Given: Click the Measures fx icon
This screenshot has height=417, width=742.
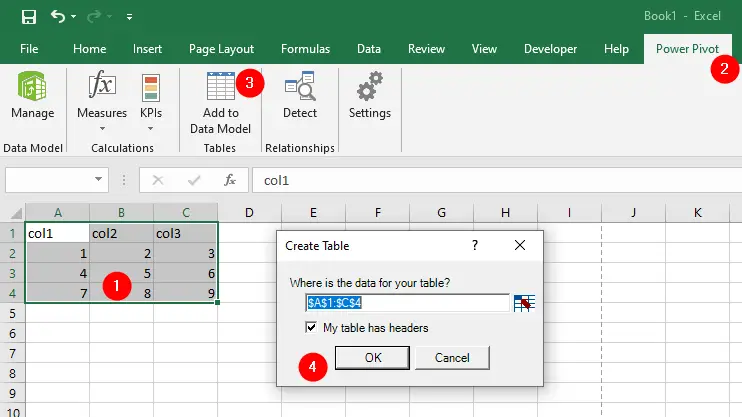Looking at the screenshot, I should [102, 85].
